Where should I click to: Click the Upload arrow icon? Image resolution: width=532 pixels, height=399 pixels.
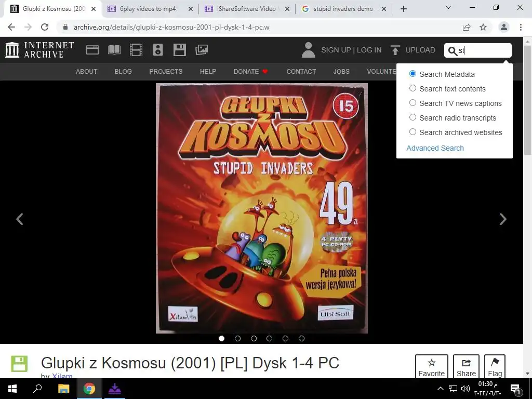click(x=395, y=50)
